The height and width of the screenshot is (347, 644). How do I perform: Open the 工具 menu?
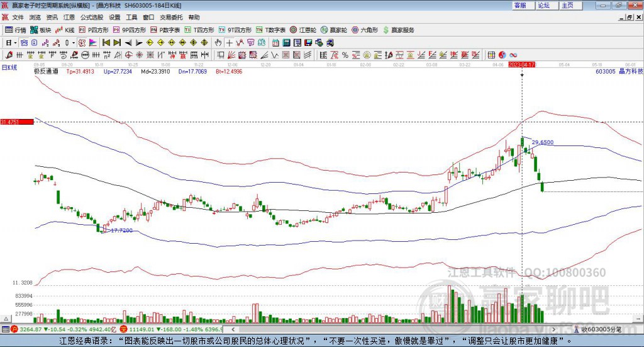point(131,17)
